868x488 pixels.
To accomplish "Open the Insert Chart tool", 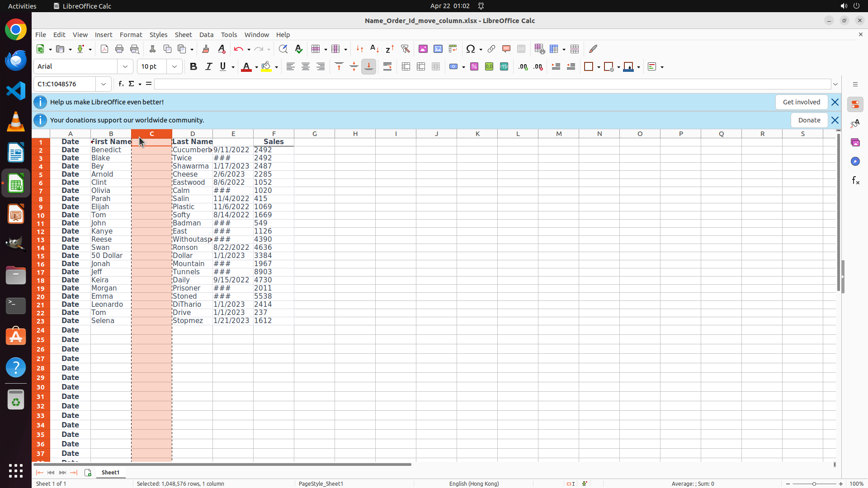I will tap(438, 49).
